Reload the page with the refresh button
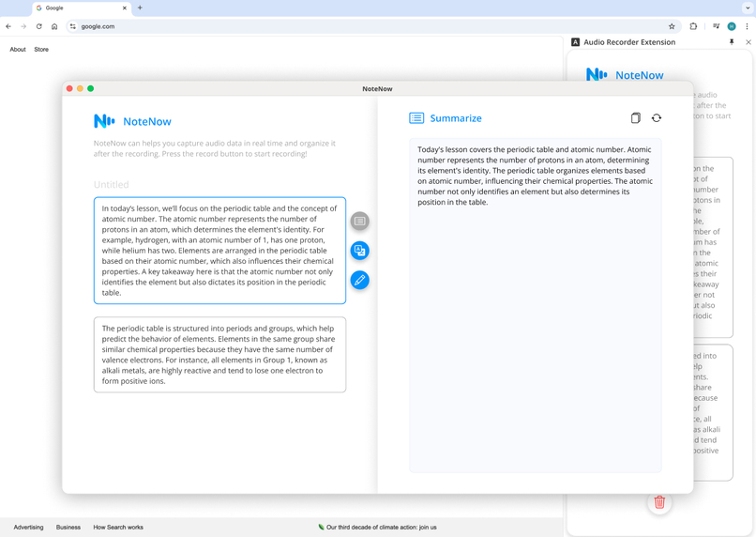This screenshot has height=537, width=756. click(x=39, y=26)
